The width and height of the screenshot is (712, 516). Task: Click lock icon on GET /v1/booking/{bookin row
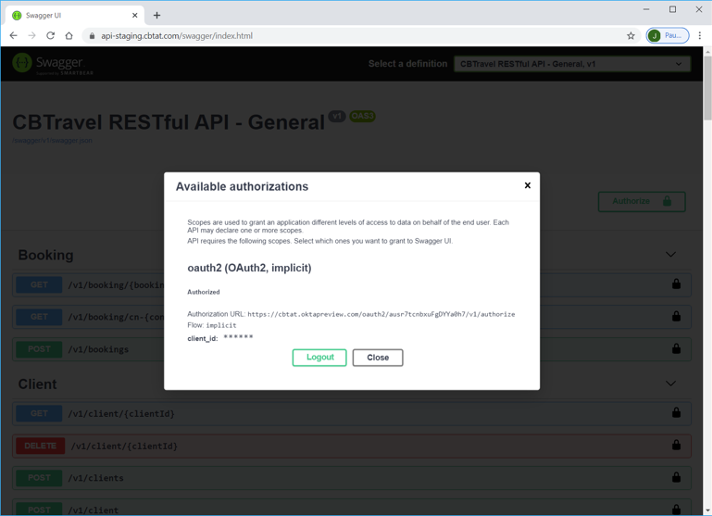[x=676, y=284]
